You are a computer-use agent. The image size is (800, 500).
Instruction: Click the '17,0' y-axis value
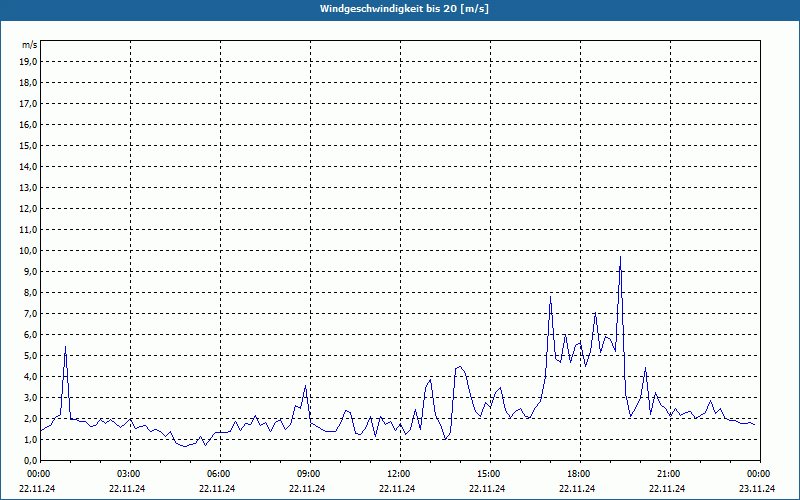tap(28, 104)
